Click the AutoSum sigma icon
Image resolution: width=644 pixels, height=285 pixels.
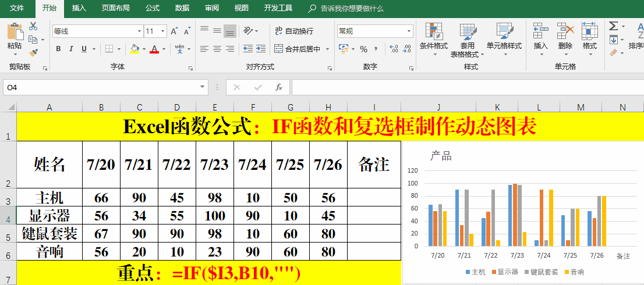pos(613,26)
